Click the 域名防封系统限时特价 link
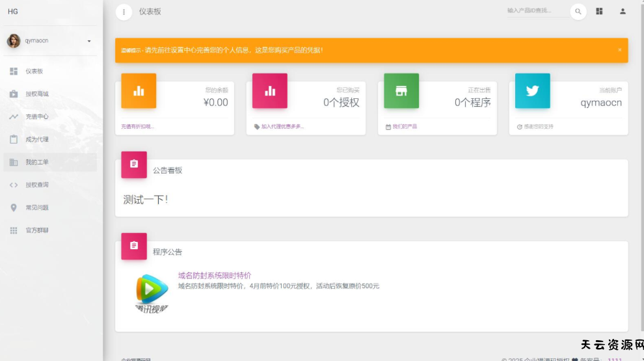Viewport: 644px width, 361px height. pos(215,276)
